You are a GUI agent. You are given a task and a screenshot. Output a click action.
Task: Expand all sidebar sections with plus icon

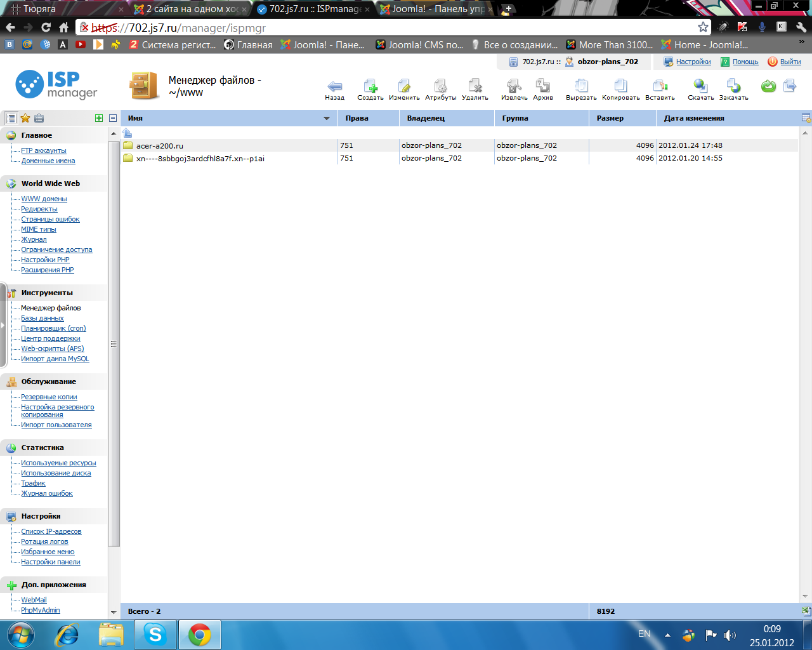click(x=99, y=118)
